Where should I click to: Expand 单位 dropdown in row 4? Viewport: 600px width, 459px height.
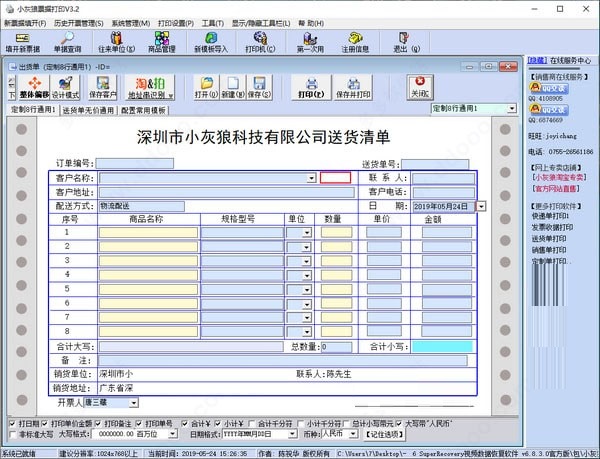pyautogui.click(x=307, y=275)
